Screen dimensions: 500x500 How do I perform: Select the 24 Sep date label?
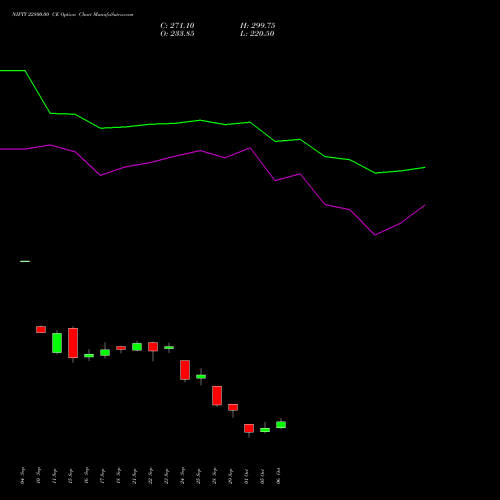(x=182, y=476)
